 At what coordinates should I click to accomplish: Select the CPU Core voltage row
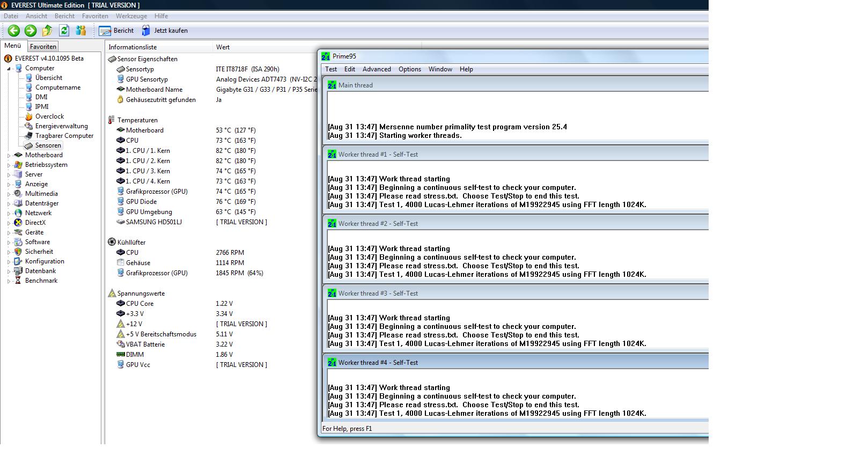(211, 304)
